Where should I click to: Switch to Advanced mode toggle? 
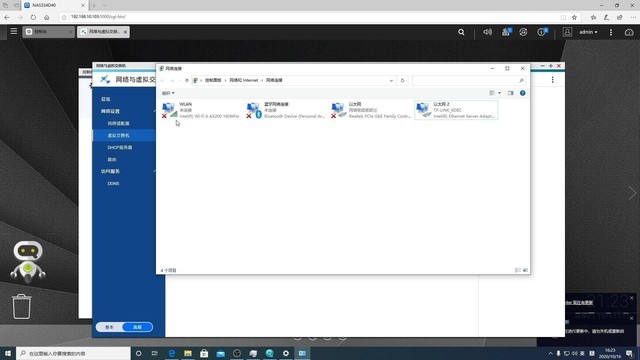point(138,327)
